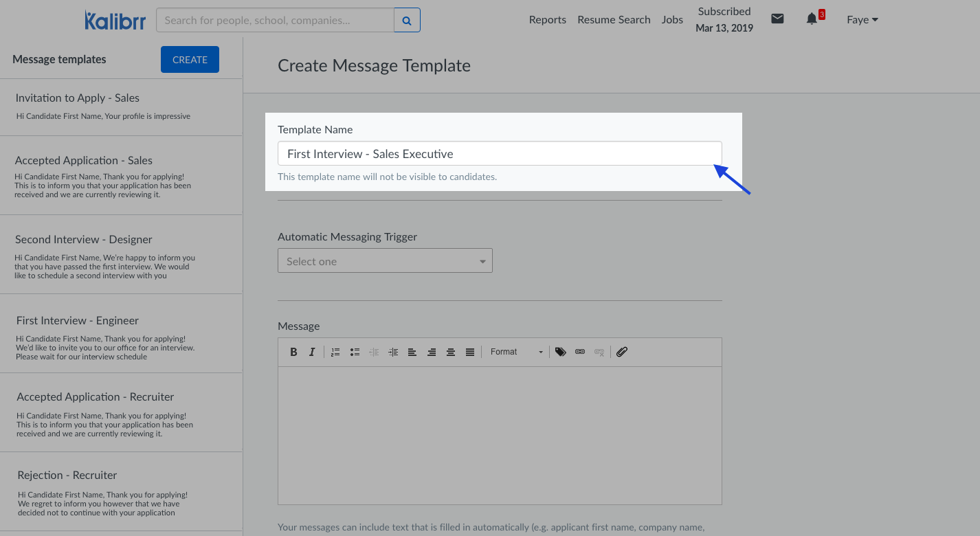Open the mail inbox icon

(x=777, y=19)
